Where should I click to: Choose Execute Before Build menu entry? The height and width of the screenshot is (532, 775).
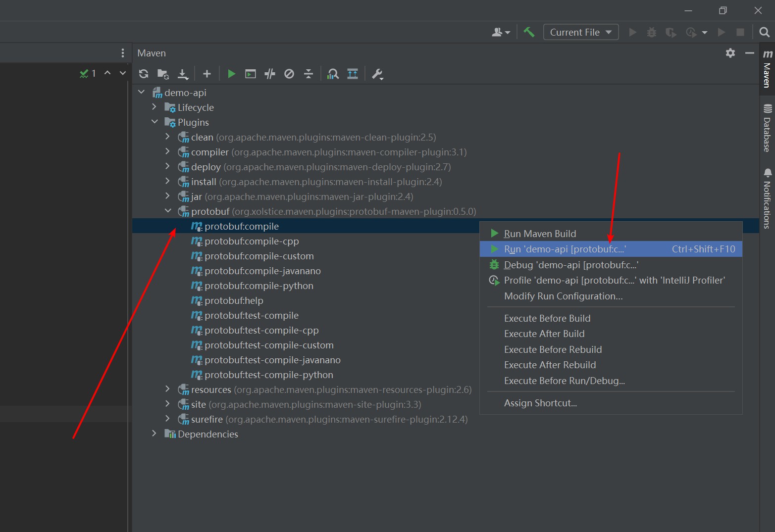pyautogui.click(x=611, y=318)
